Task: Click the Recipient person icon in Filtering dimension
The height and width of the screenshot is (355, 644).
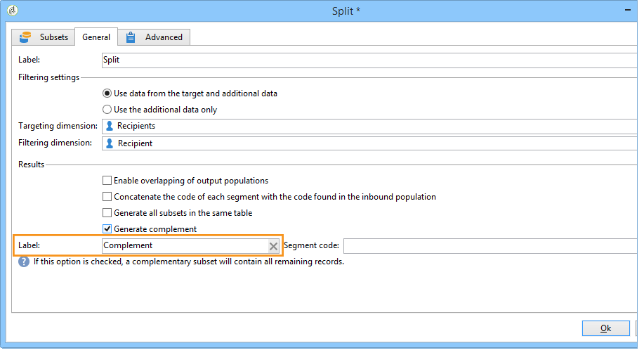Action: [x=110, y=143]
